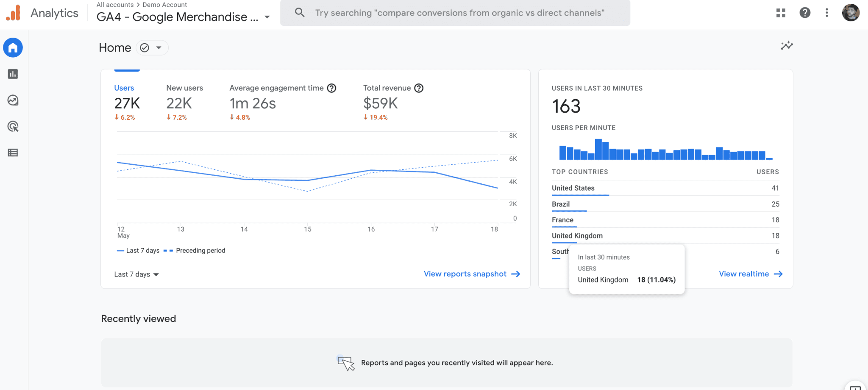Select the Total revenue metric tab

[x=393, y=102]
